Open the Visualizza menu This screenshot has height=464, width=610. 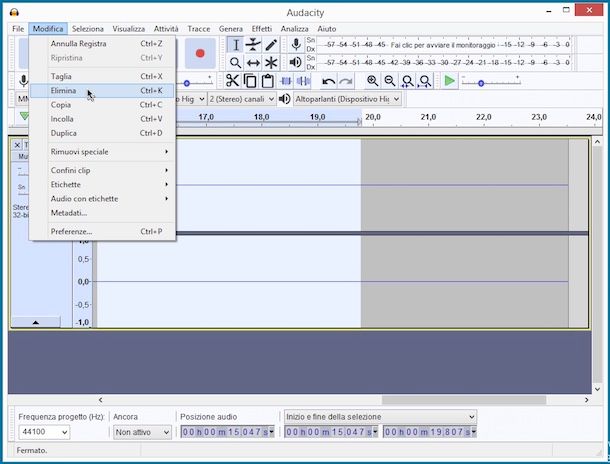(128, 29)
